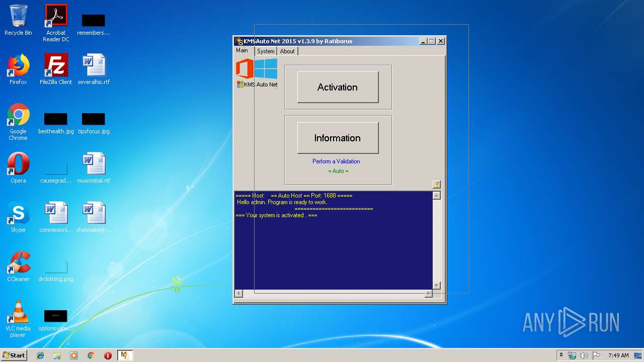Click the = Auto = mode label
Image resolution: width=644 pixels, height=362 pixels.
point(338,171)
